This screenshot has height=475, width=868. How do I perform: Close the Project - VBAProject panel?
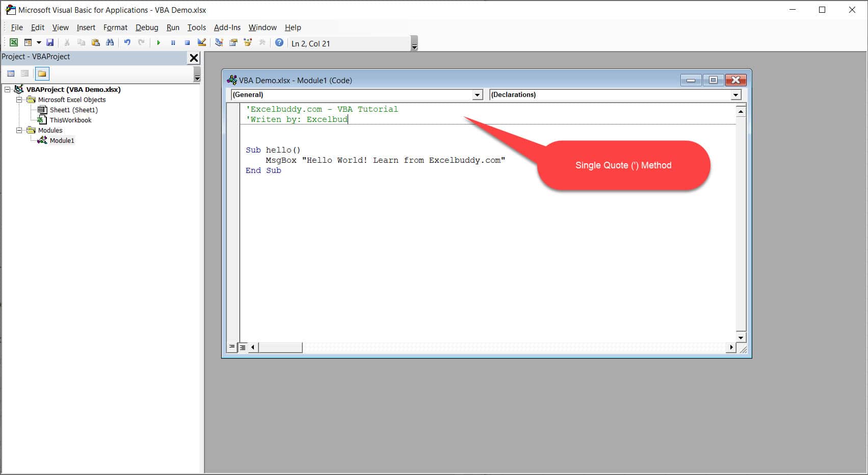click(x=194, y=58)
